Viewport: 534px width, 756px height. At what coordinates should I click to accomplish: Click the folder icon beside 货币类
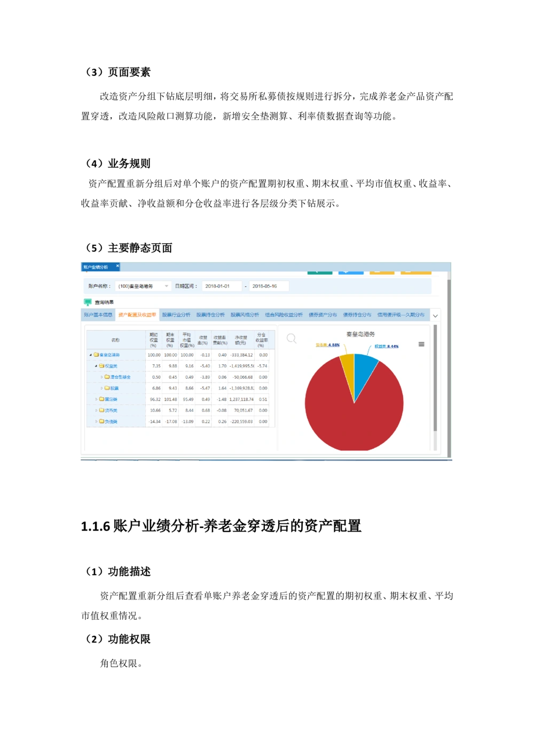pos(101,410)
